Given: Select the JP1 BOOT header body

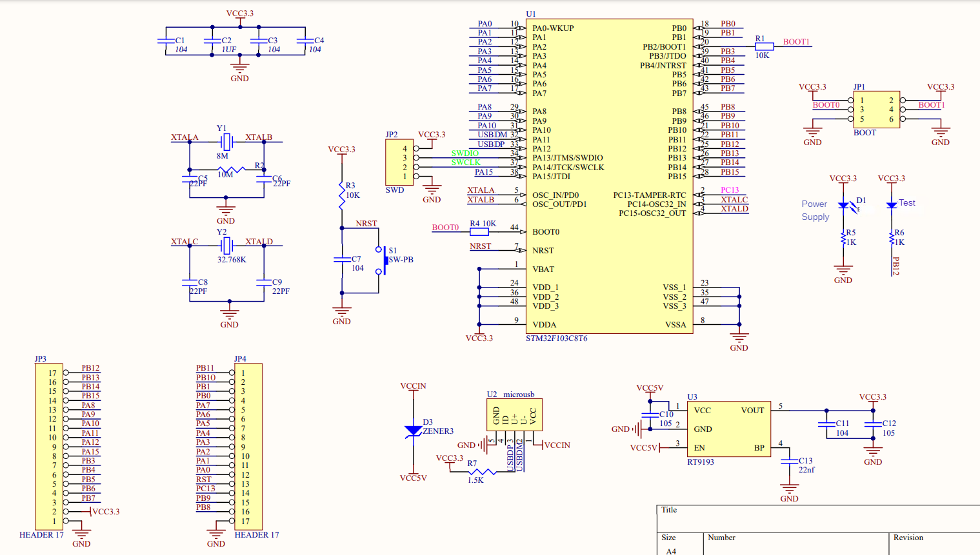Looking at the screenshot, I should [x=877, y=110].
